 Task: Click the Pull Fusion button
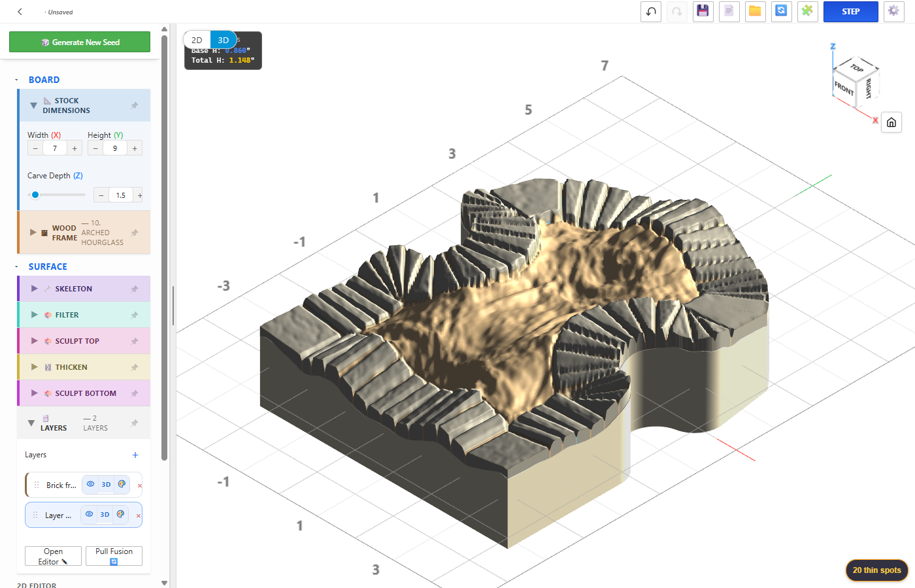point(114,556)
